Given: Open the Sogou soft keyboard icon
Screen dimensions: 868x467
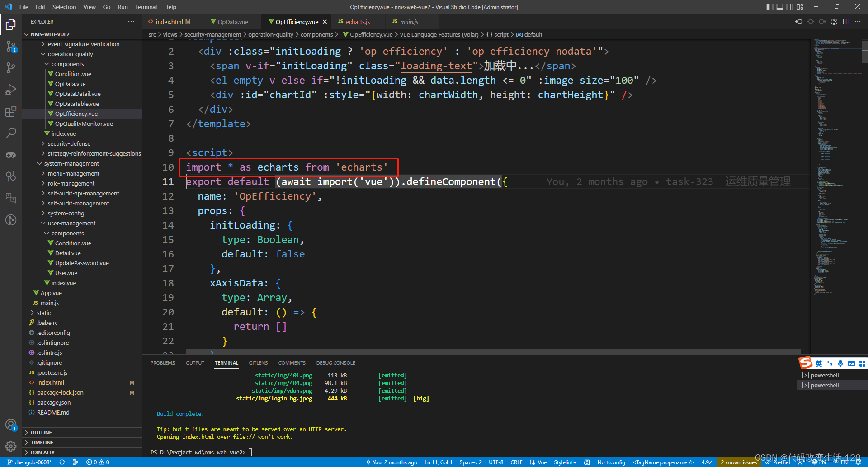Looking at the screenshot, I should coord(851,363).
